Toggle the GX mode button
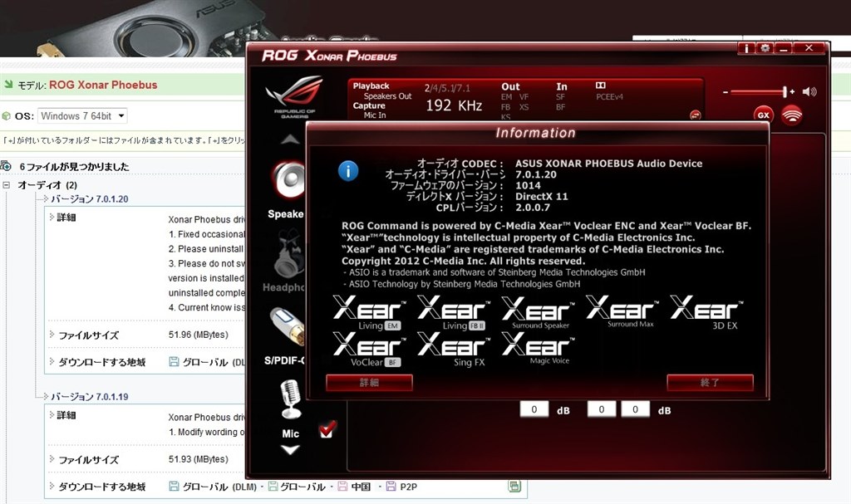Screen dimensions: 851x504 [x=763, y=115]
